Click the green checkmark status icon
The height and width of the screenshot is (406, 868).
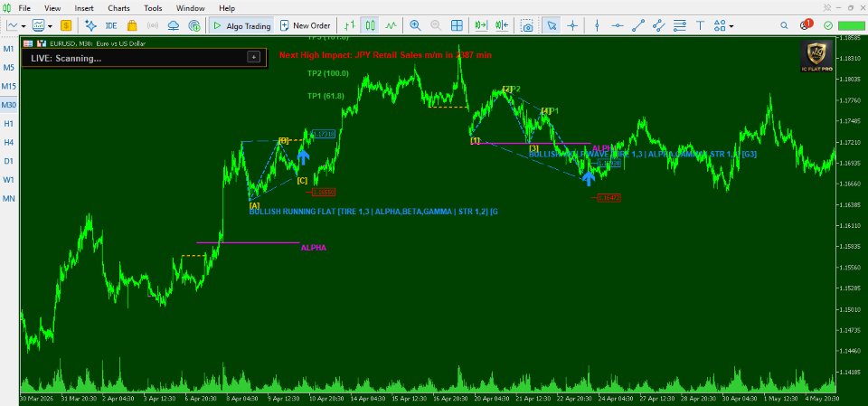827,25
